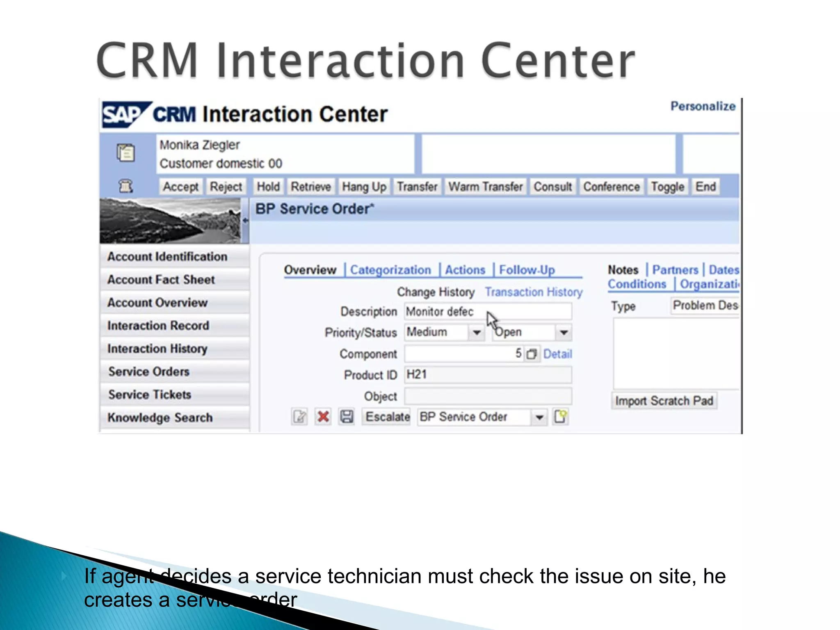840x630 pixels.
Task: Collapse navigation with the arrow handle
Action: (245, 221)
